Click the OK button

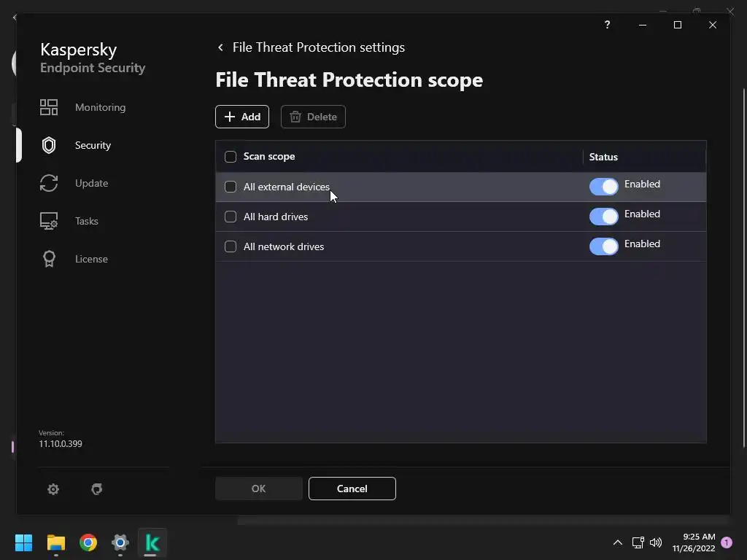pyautogui.click(x=259, y=489)
